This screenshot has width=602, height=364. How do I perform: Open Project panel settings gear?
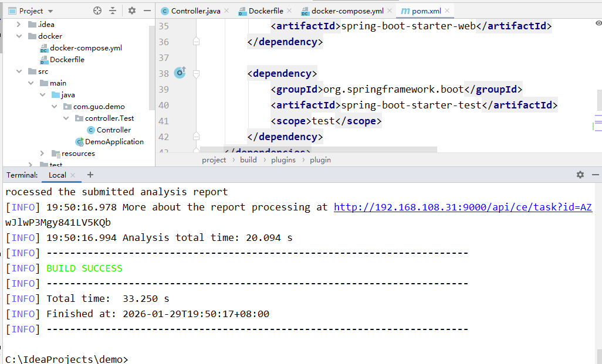[x=131, y=11]
